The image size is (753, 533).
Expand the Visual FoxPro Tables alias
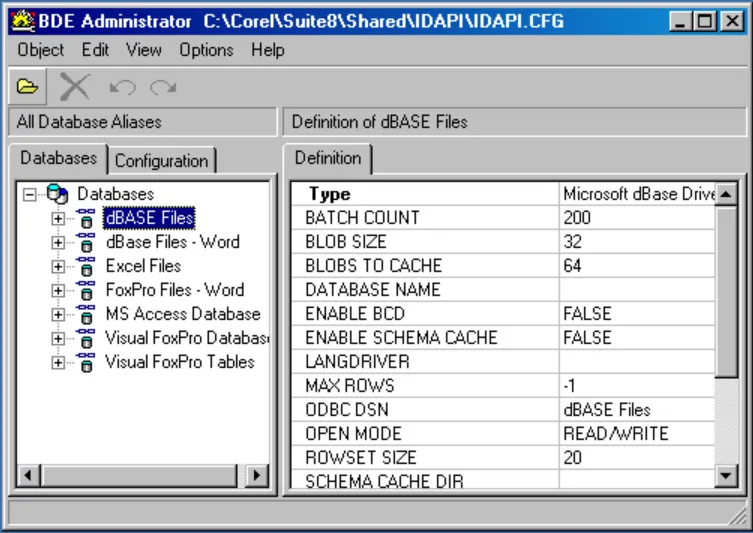pyautogui.click(x=58, y=363)
